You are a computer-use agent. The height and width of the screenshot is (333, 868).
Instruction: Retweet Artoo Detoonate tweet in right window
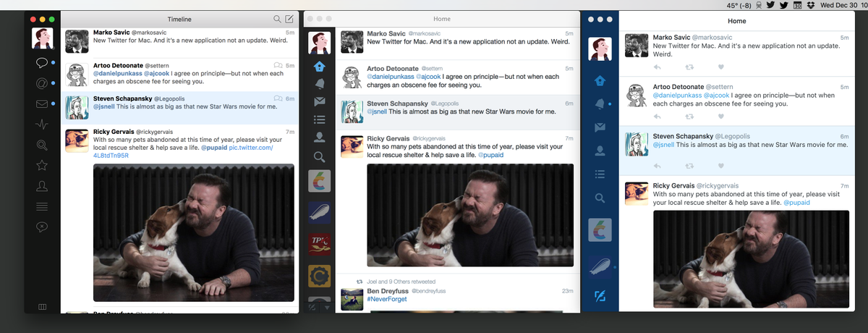click(689, 116)
